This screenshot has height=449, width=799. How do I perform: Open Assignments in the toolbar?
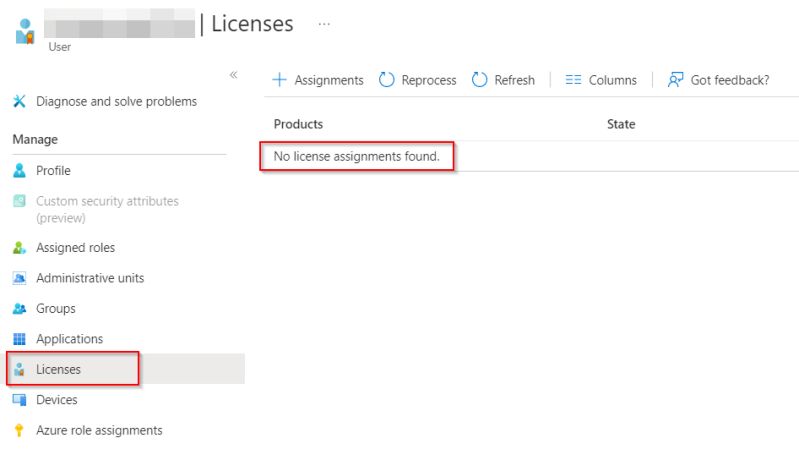[x=329, y=80]
